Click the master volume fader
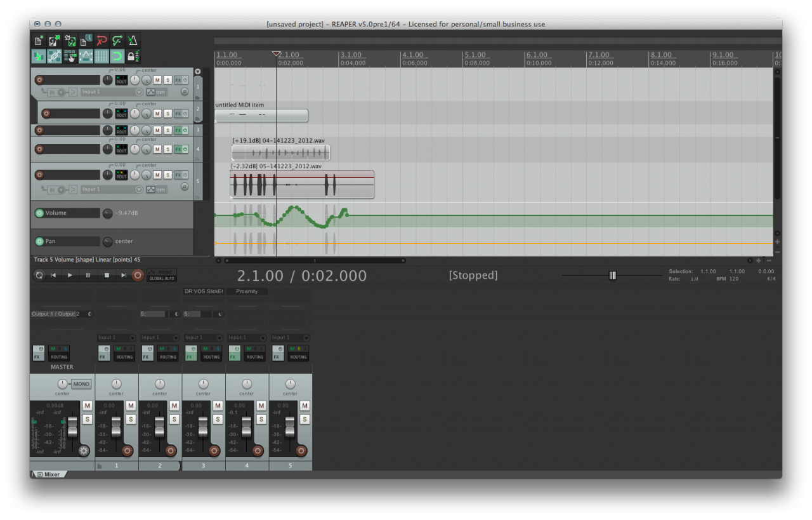812x520 pixels. click(x=72, y=427)
